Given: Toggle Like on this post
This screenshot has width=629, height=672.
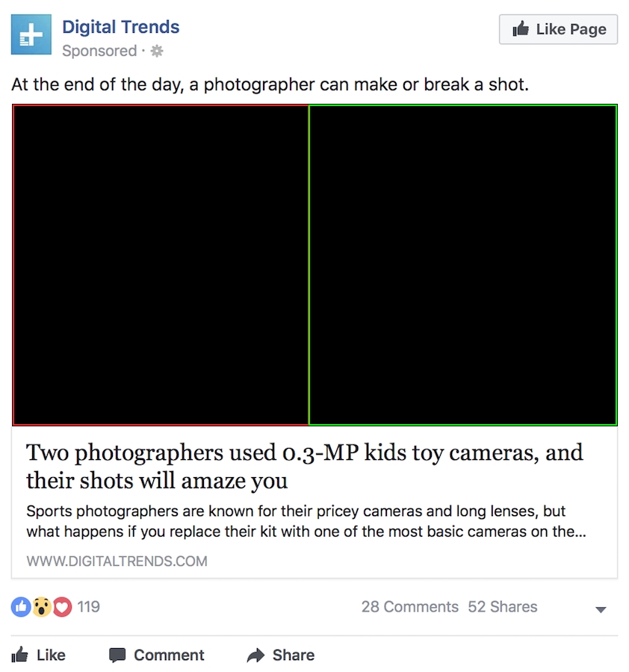Looking at the screenshot, I should click(39, 656).
